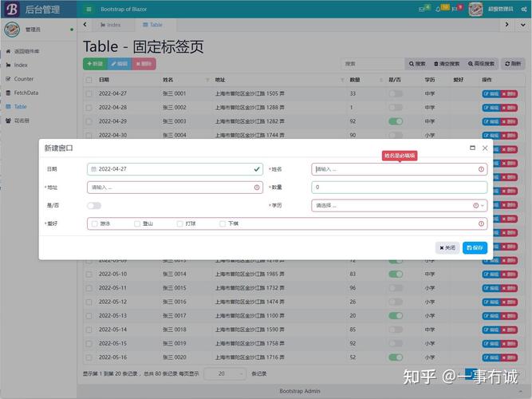The image size is (532, 399).
Task: Switch to the Table tab
Action: pos(152,25)
